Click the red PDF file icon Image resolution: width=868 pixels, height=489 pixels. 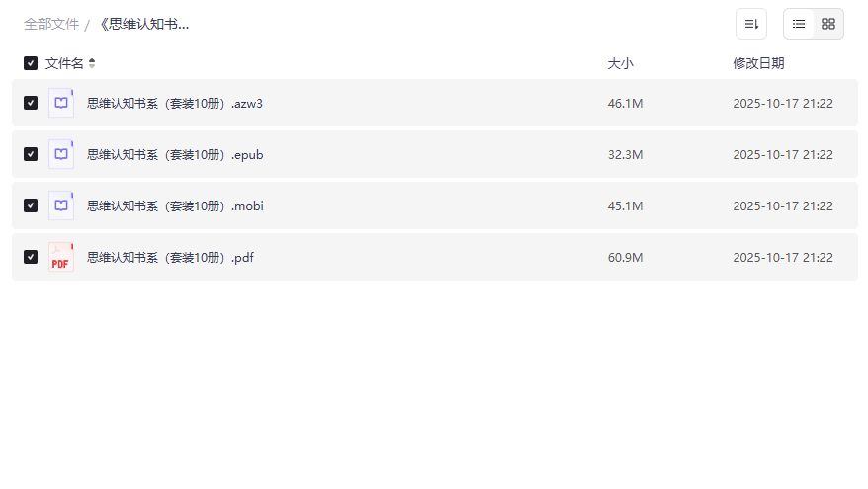61,257
